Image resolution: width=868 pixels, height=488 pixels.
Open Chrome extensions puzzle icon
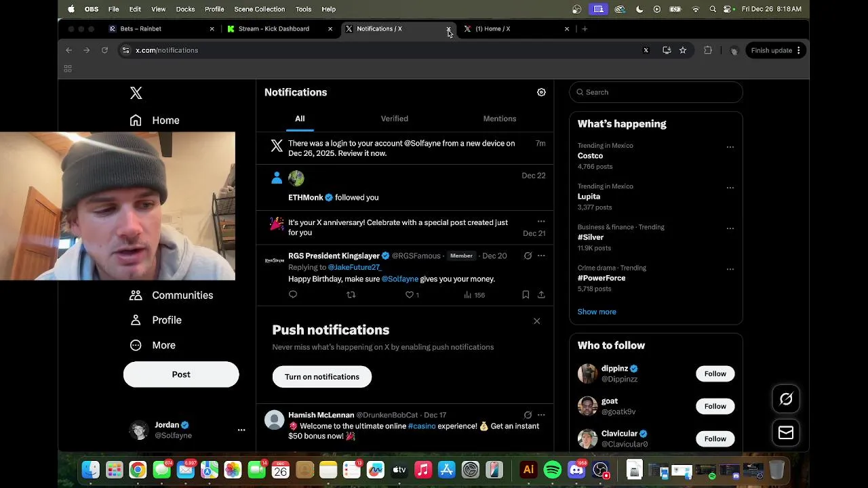708,50
